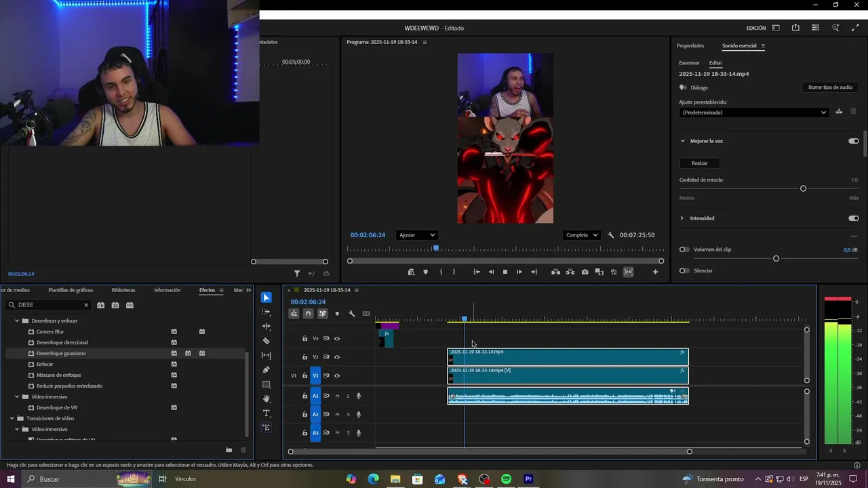The height and width of the screenshot is (488, 868).
Task: Mark Out point in Program monitor
Action: point(454,272)
